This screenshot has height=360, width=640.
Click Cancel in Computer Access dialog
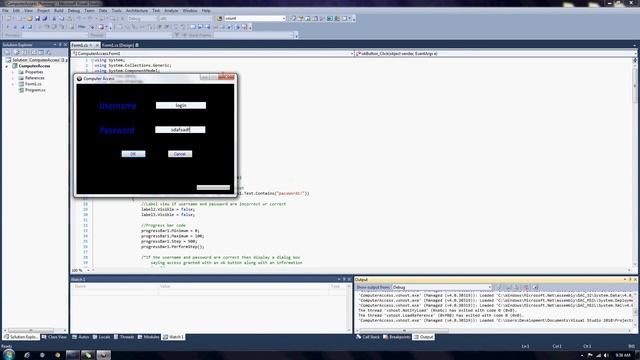[180, 154]
